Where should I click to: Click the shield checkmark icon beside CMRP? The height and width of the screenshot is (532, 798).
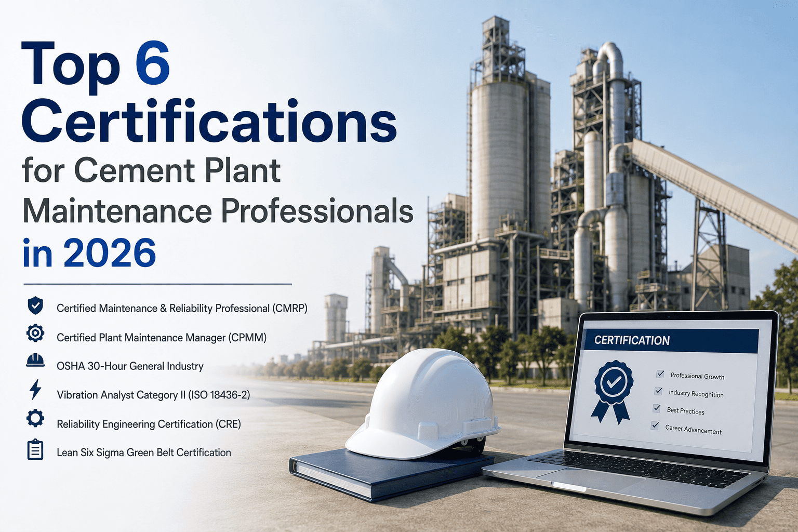[x=35, y=306]
